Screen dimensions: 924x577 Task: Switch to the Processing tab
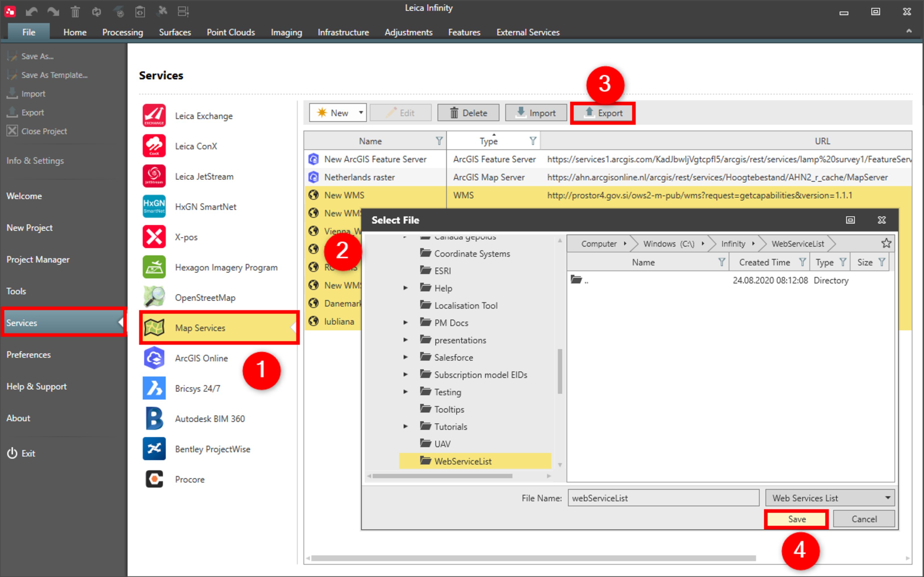(x=123, y=32)
